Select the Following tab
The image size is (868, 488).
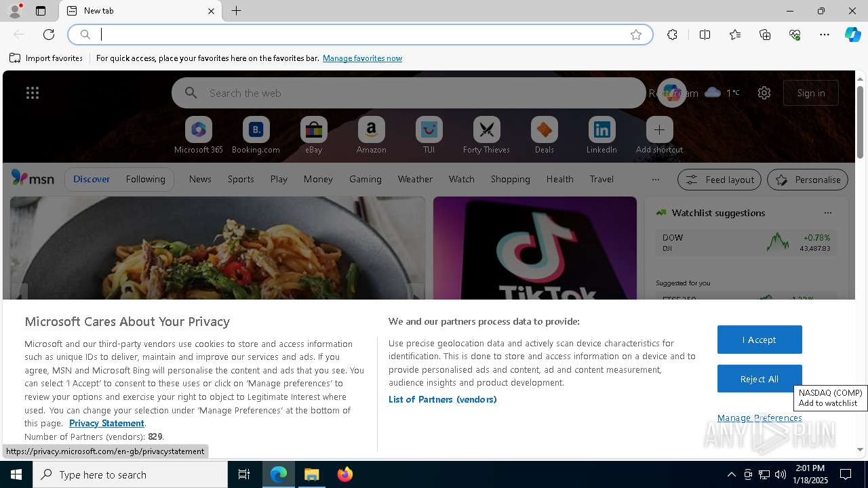(x=145, y=179)
